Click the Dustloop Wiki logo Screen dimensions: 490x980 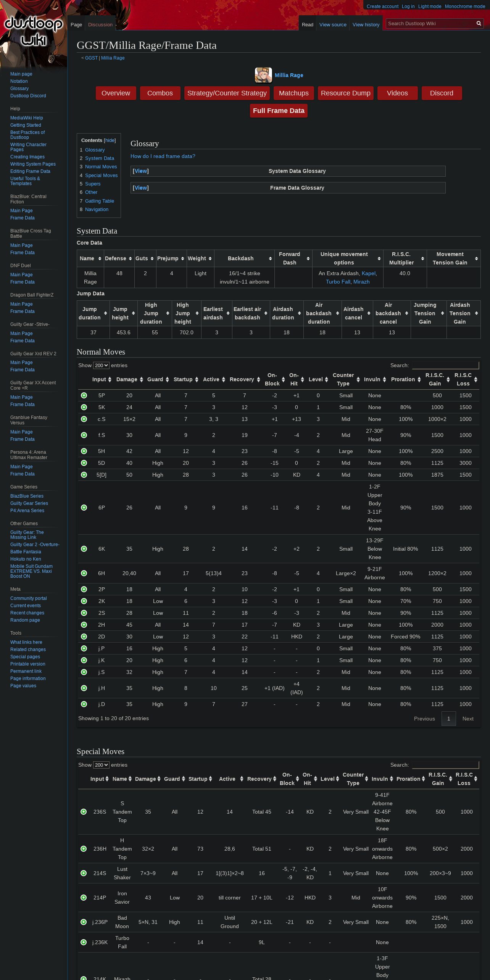pos(34,31)
